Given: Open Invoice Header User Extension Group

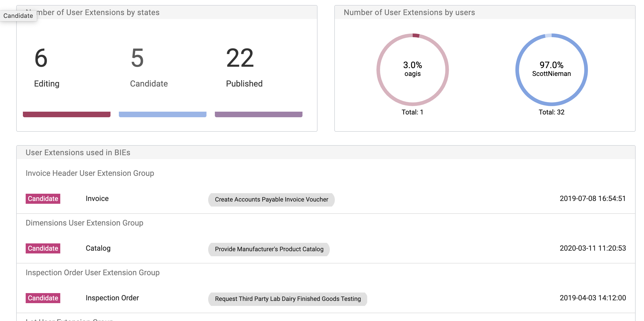Looking at the screenshot, I should tap(90, 173).
